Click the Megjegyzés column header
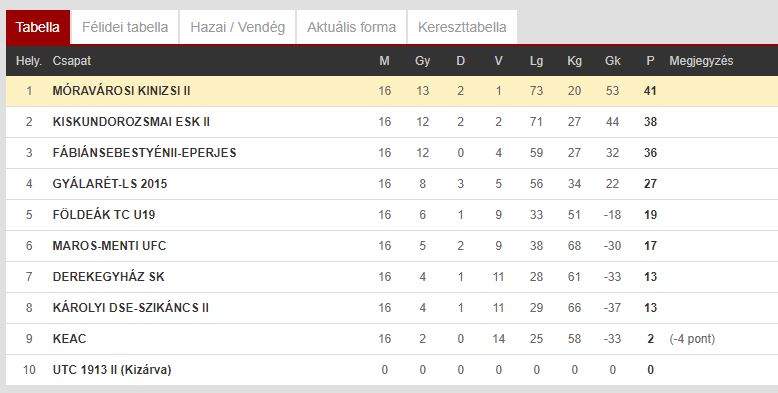 [701, 61]
